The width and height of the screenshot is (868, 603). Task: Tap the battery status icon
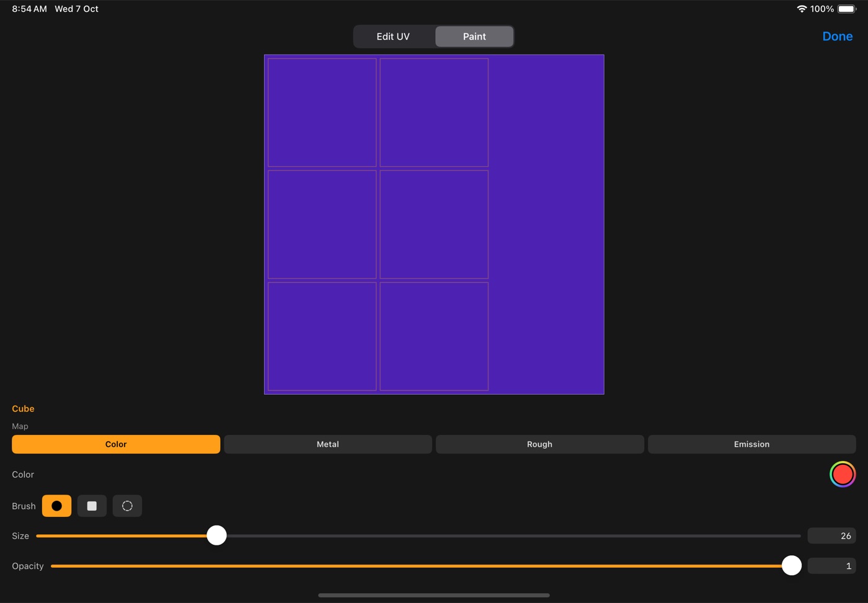847,9
